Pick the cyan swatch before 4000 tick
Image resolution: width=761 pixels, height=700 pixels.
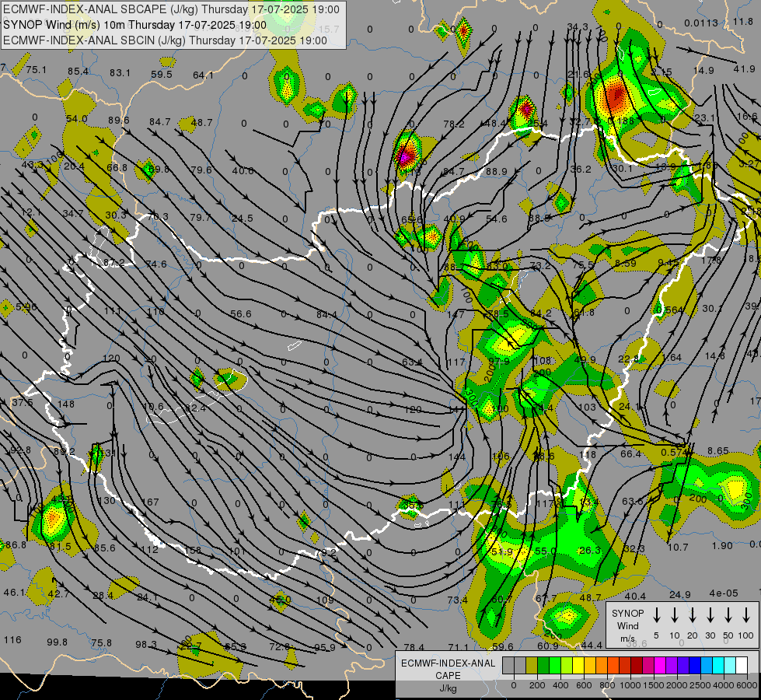[717, 665]
